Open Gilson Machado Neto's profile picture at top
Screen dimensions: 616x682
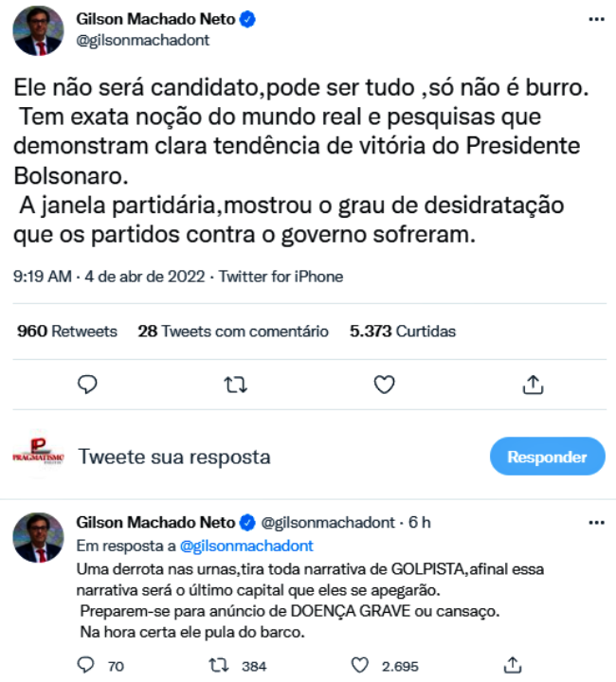coord(38,31)
